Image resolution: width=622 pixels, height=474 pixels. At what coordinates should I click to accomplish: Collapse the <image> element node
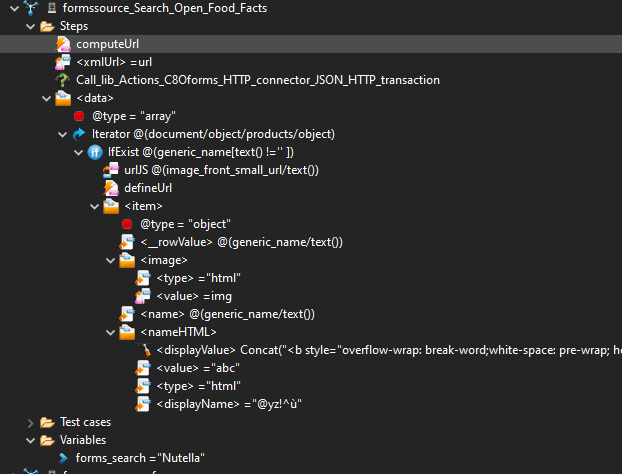pos(110,260)
